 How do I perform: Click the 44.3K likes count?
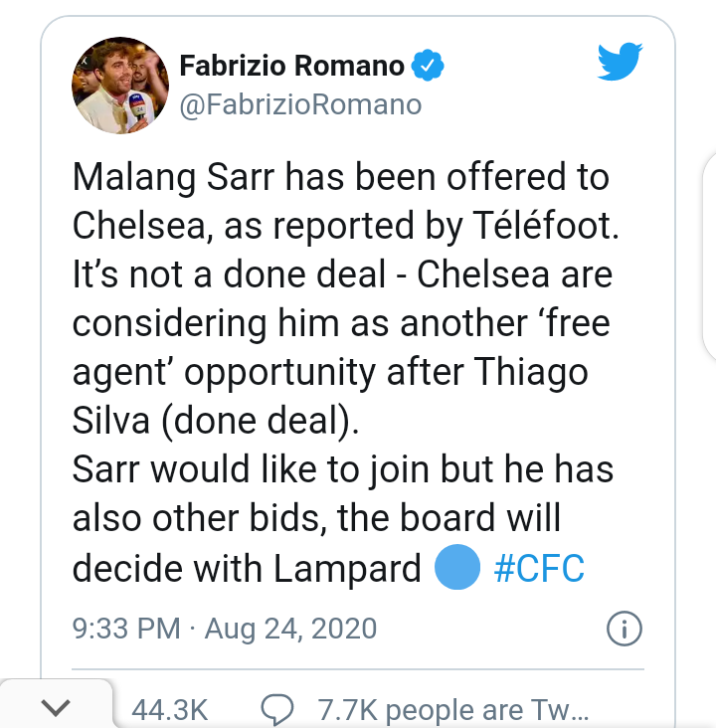pos(170,710)
